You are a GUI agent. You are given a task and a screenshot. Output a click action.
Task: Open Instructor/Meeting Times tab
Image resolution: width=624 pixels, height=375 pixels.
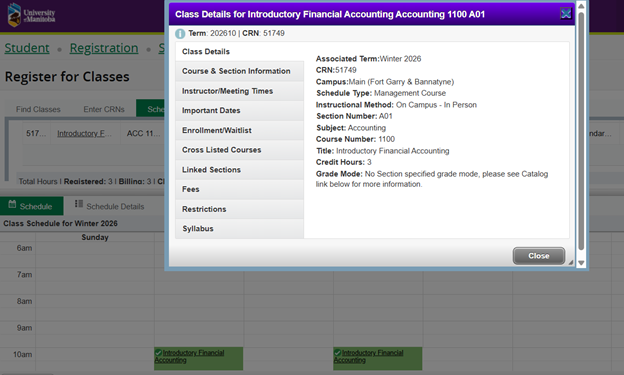[240, 91]
